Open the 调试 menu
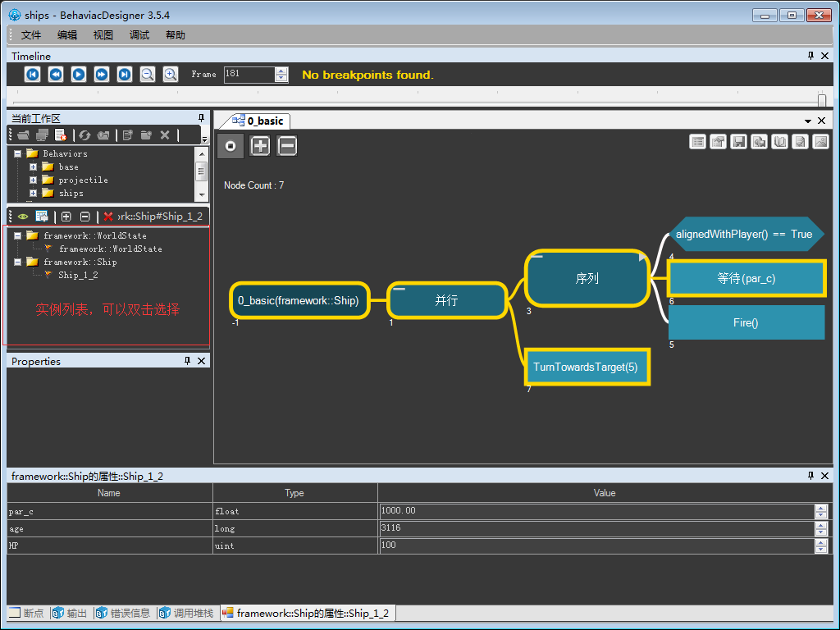The image size is (840, 630). [x=139, y=34]
